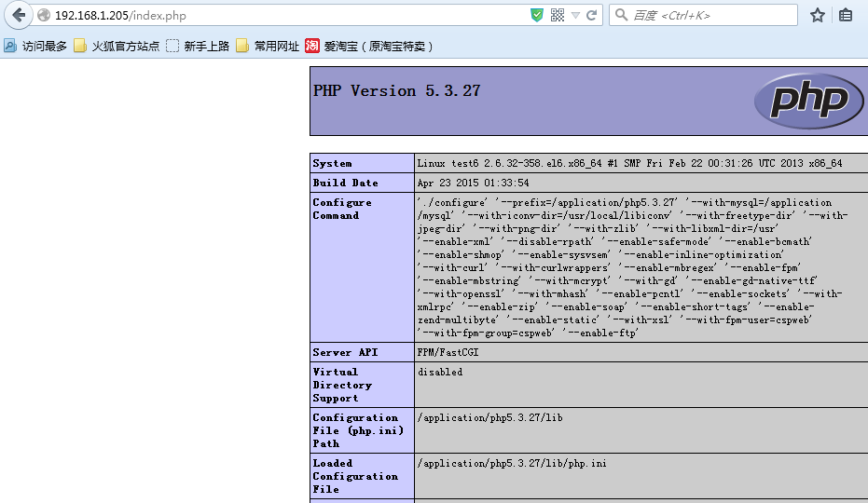The height and width of the screenshot is (503, 868).
Task: Click the browser back arrow button
Action: 18,15
